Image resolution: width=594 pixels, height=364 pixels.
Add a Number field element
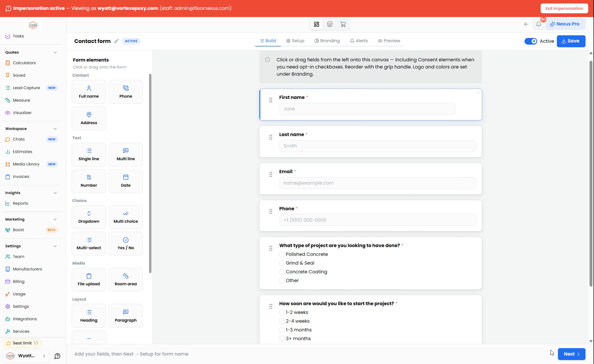point(89,181)
